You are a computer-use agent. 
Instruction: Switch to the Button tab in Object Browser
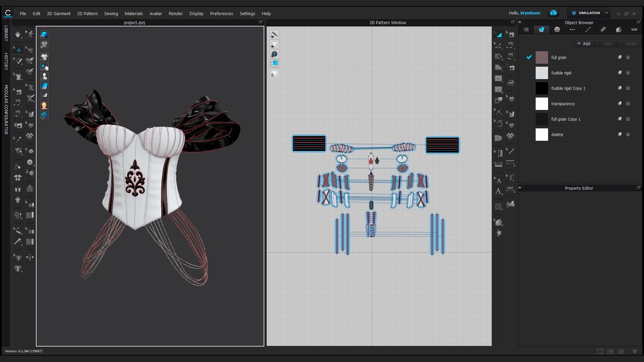tap(557, 29)
